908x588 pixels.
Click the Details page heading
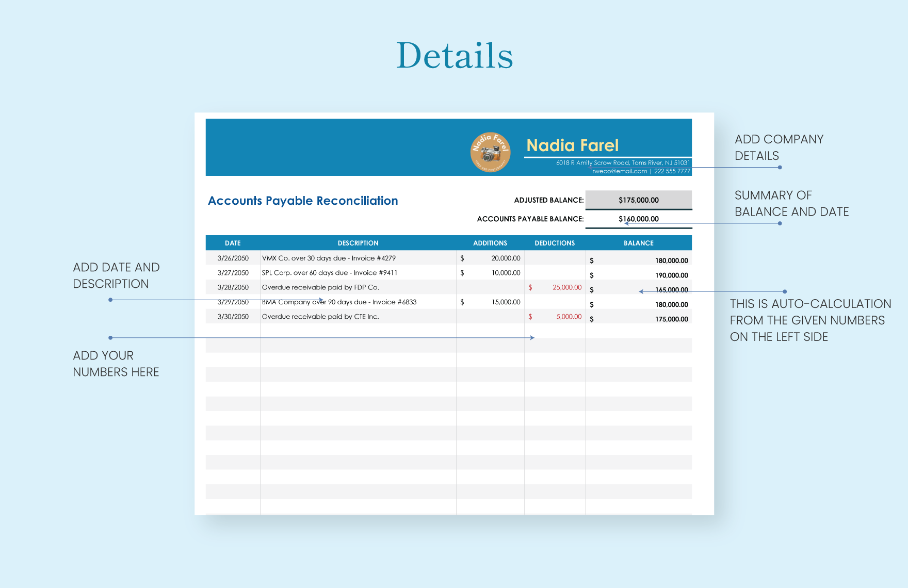[x=455, y=55]
